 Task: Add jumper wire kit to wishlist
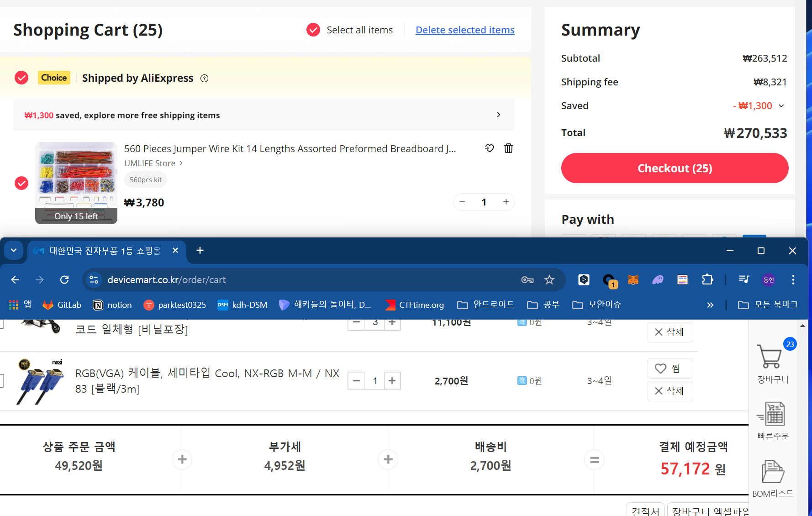pyautogui.click(x=490, y=148)
